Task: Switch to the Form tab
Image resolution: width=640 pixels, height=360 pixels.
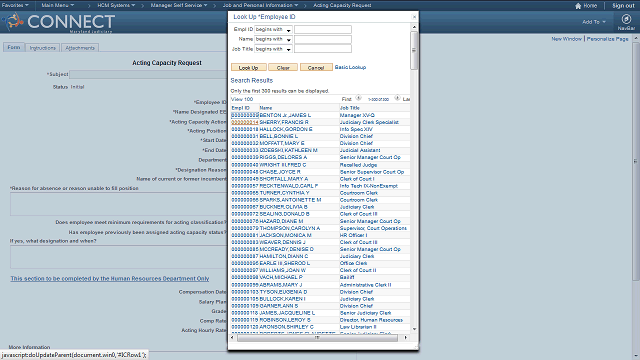Action: [x=13, y=47]
